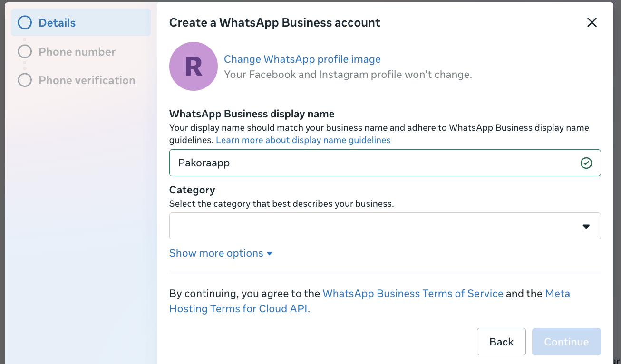The height and width of the screenshot is (364, 621).
Task: Click the Phone verification step circle
Action: [25, 80]
